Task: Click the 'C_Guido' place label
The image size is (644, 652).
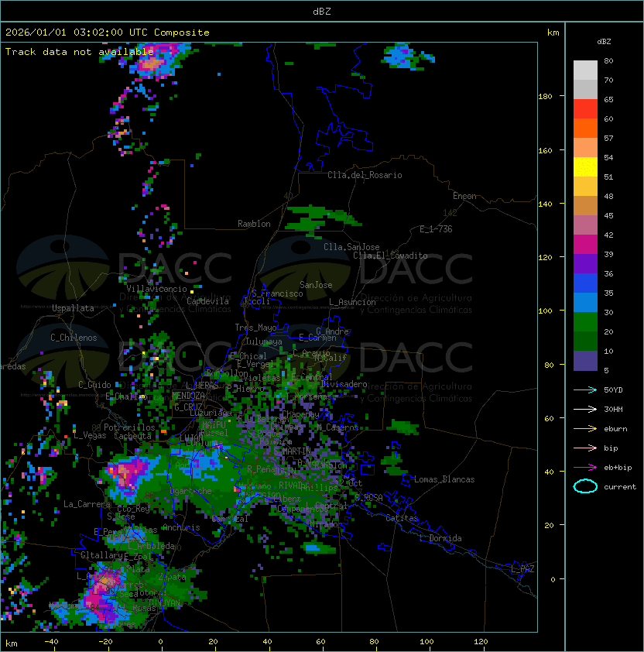Action: click(94, 385)
